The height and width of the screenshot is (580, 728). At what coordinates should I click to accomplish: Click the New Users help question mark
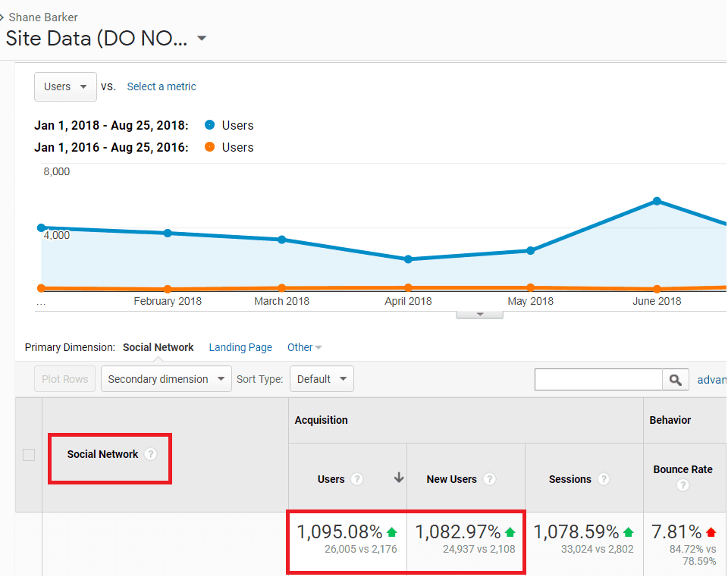[490, 479]
